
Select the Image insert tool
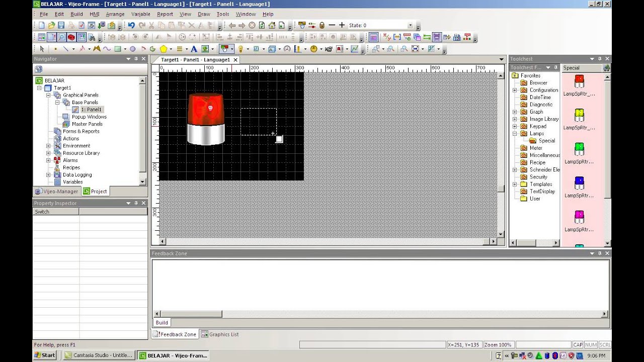coord(205,49)
